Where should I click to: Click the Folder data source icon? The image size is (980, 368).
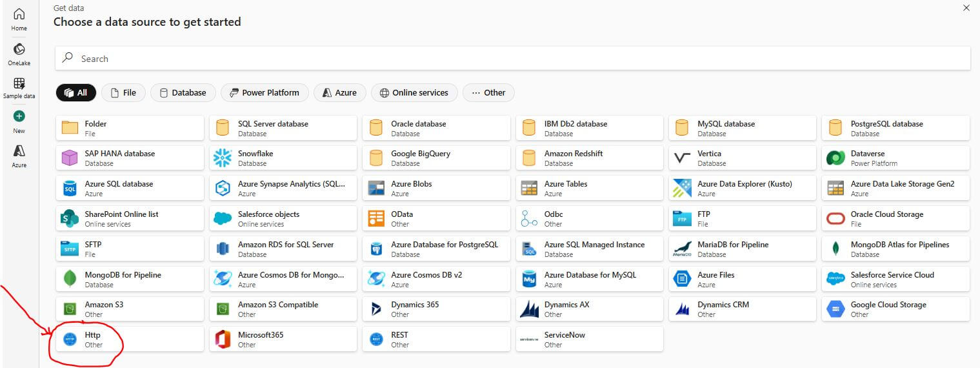pos(70,128)
